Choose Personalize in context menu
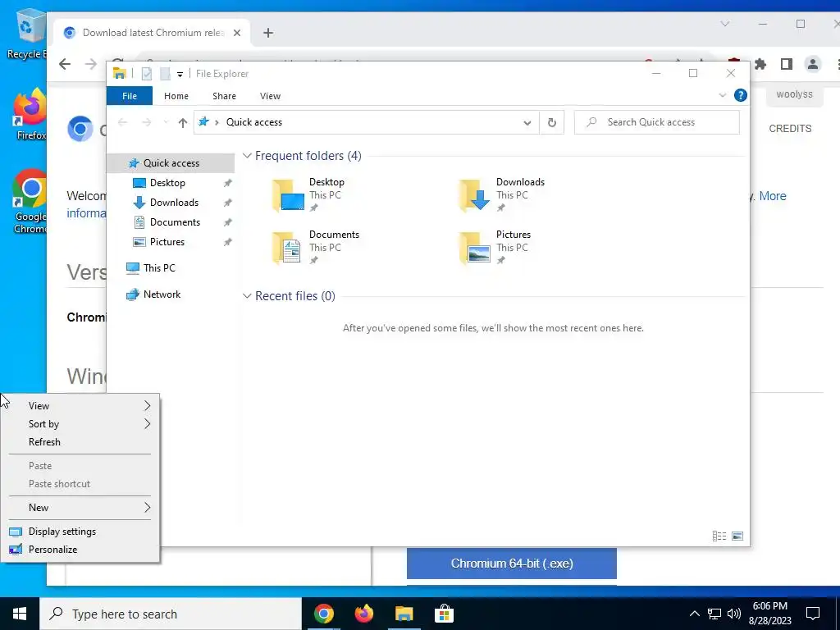The height and width of the screenshot is (630, 840). (80, 550)
